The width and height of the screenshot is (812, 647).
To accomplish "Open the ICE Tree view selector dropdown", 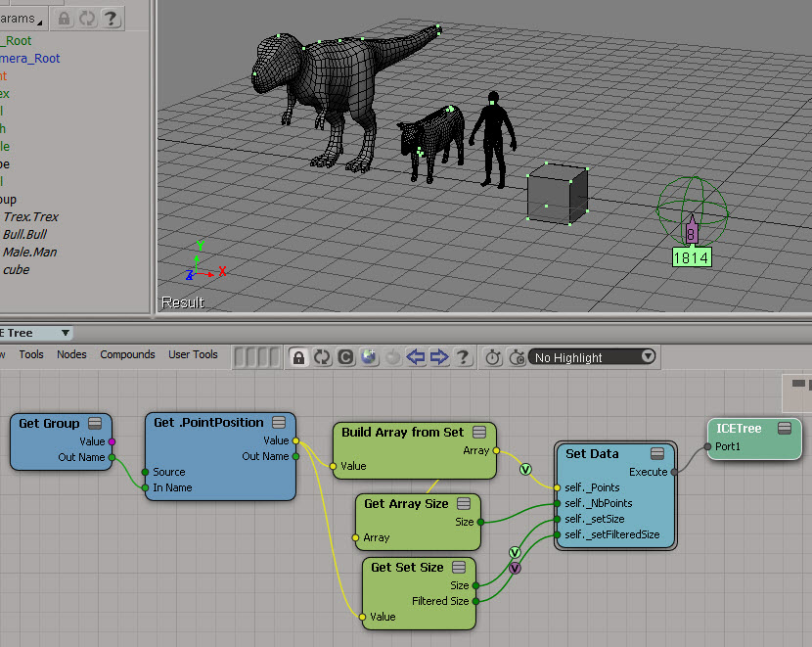I will [36, 333].
